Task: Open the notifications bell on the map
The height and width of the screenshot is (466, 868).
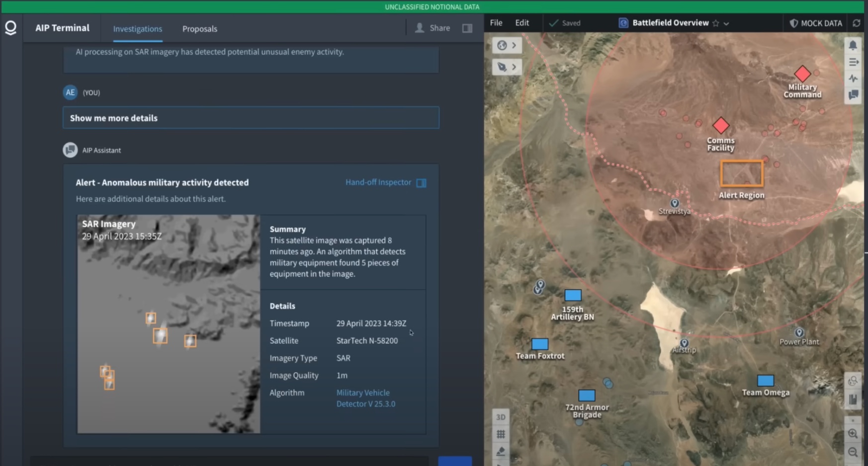Action: [853, 45]
